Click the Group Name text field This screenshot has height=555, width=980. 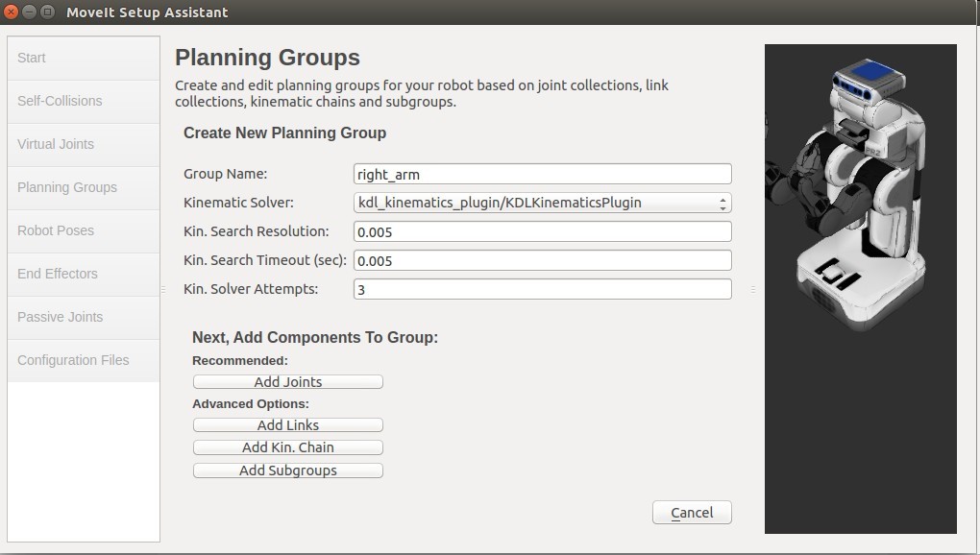(x=542, y=174)
